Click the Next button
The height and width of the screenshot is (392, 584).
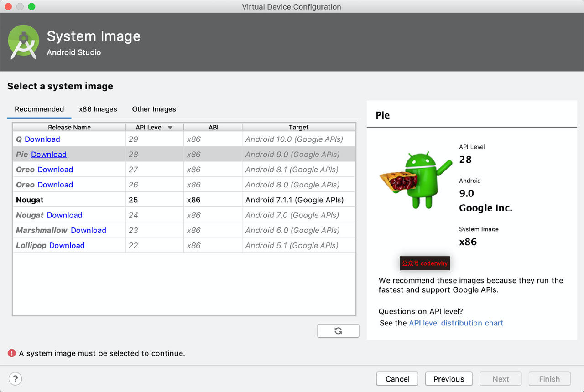click(501, 379)
